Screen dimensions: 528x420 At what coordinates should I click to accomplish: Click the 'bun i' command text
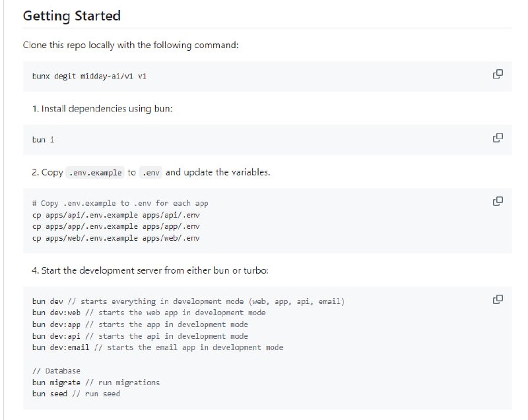click(43, 140)
